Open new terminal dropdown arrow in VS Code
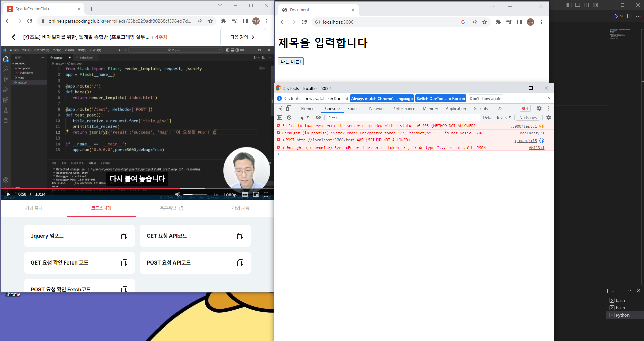This screenshot has height=341, width=644. point(613,291)
